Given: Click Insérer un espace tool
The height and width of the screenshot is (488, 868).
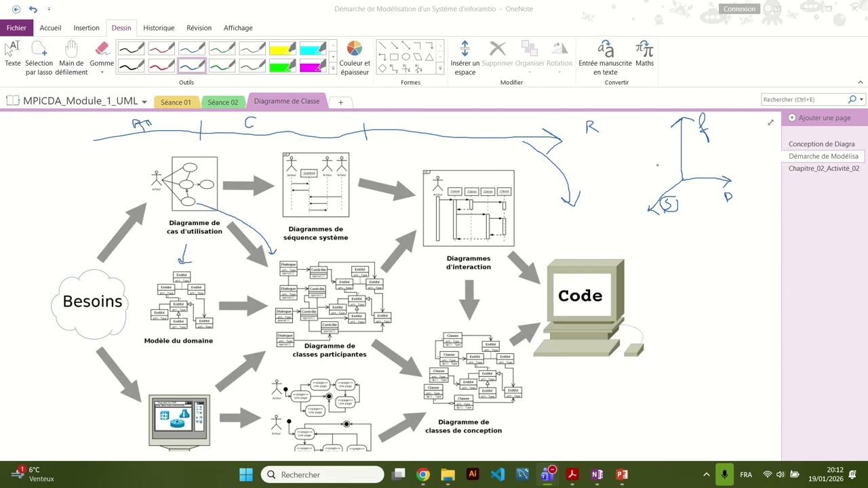Looking at the screenshot, I should (x=465, y=58).
